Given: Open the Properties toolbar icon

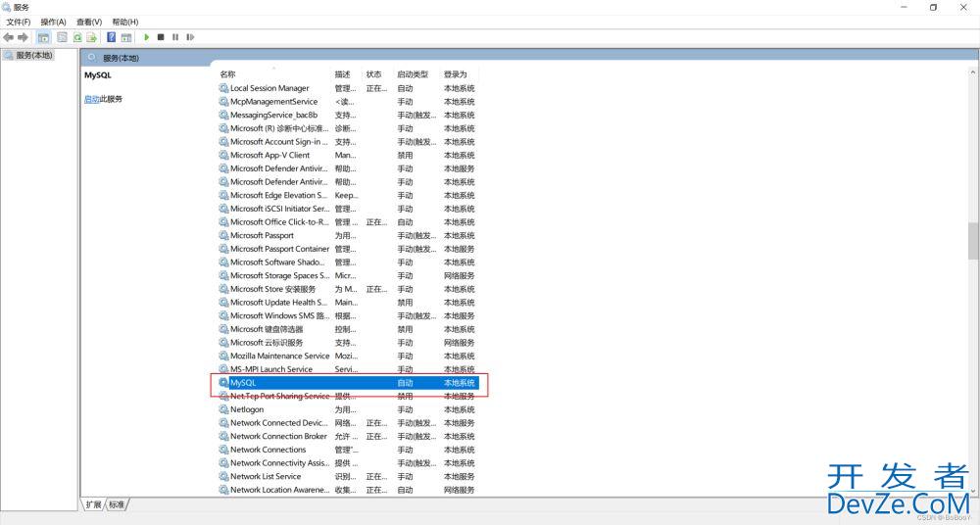Looking at the screenshot, I should pyautogui.click(x=62, y=37).
